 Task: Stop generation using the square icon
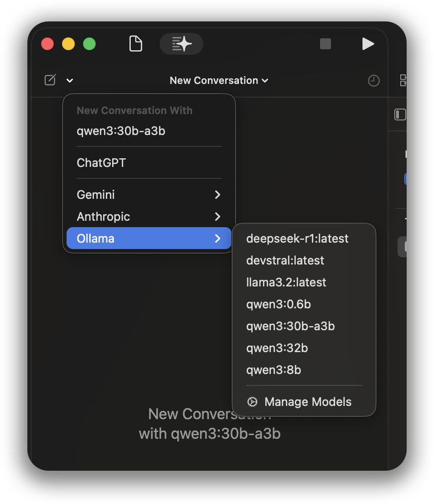tap(325, 43)
